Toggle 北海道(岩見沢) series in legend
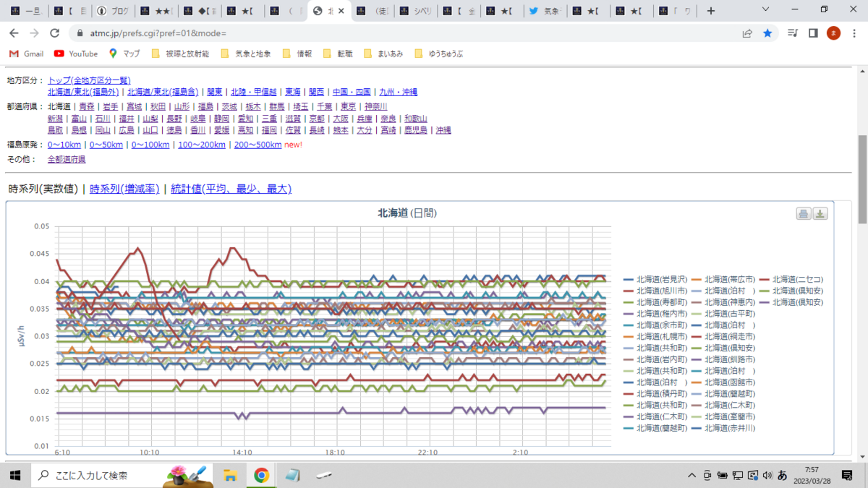Screen dimensions: 868x488 pyautogui.click(x=652, y=279)
